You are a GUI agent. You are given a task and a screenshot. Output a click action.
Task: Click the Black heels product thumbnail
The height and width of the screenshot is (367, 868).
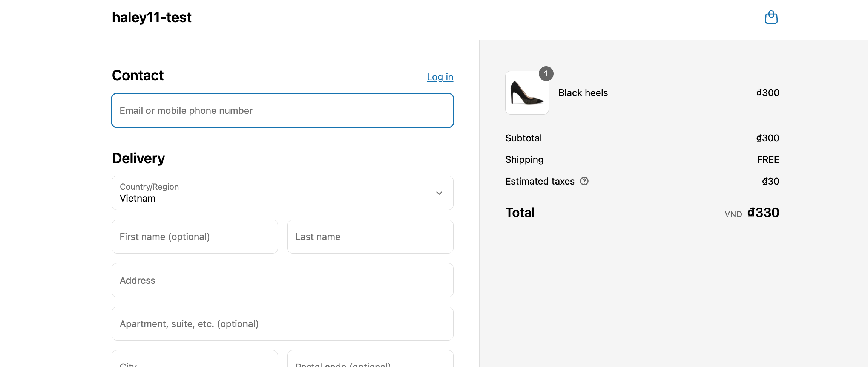coord(527,93)
